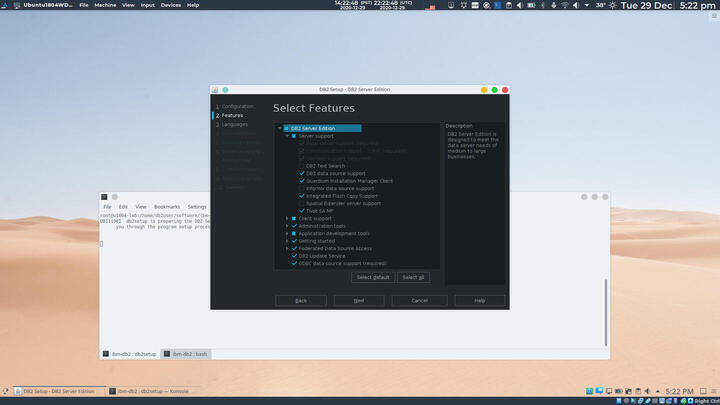Collapse the Server support node
Viewport: 720px width, 405px height.
click(x=287, y=136)
